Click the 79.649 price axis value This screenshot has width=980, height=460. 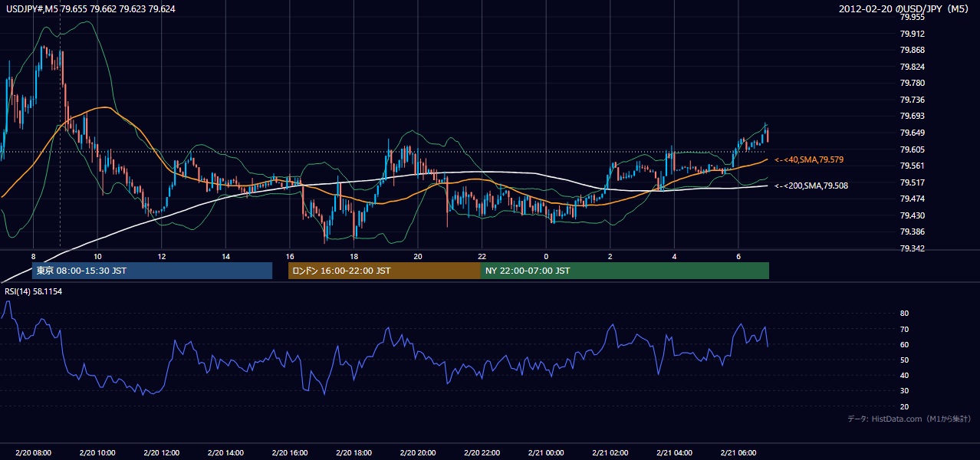[x=913, y=133]
